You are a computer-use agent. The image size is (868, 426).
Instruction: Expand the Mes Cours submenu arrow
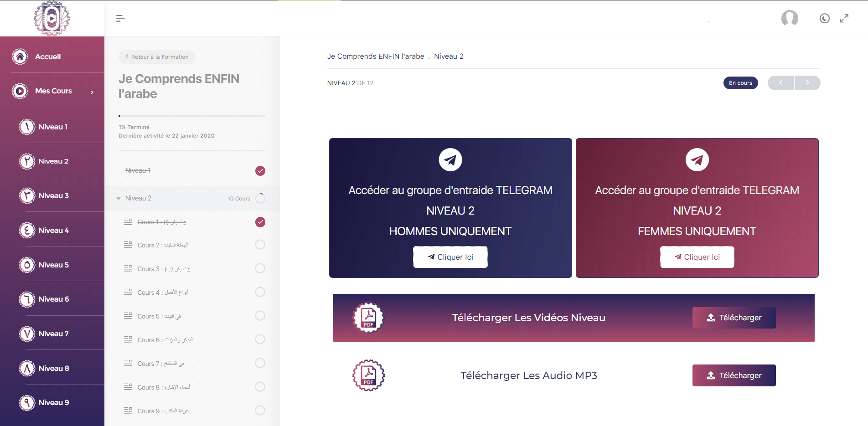pyautogui.click(x=92, y=92)
